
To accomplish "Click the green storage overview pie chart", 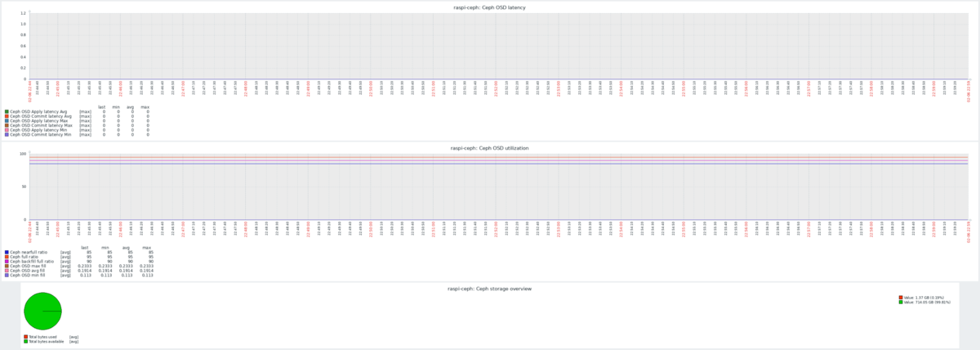I will click(42, 311).
